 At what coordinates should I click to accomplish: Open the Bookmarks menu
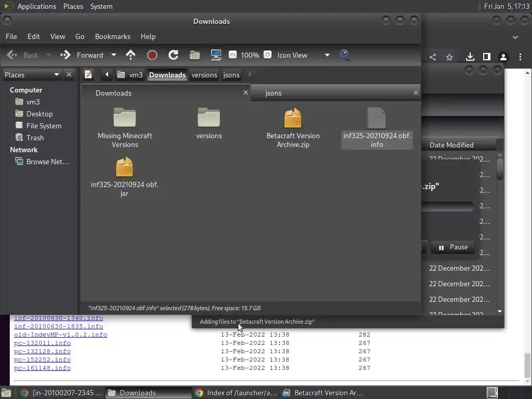(x=113, y=36)
